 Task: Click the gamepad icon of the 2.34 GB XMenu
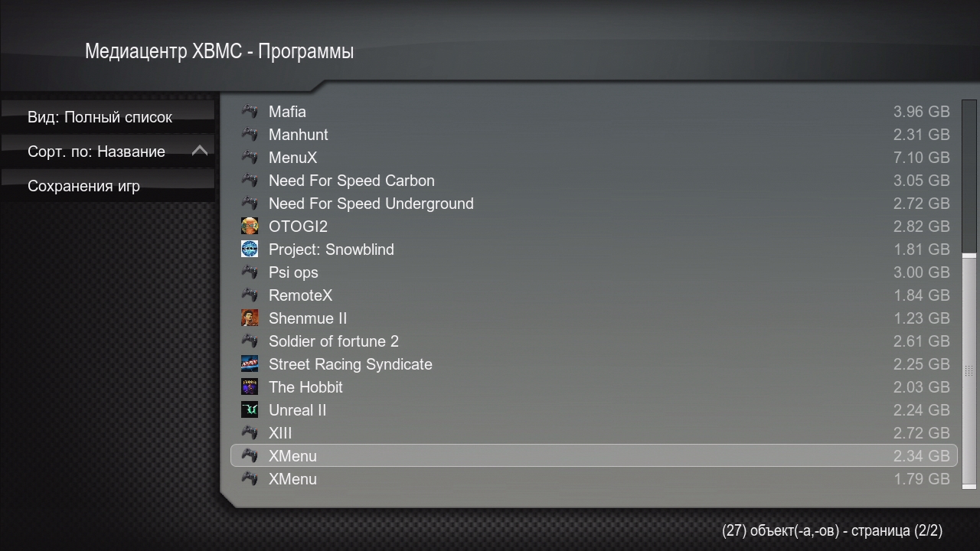click(250, 456)
